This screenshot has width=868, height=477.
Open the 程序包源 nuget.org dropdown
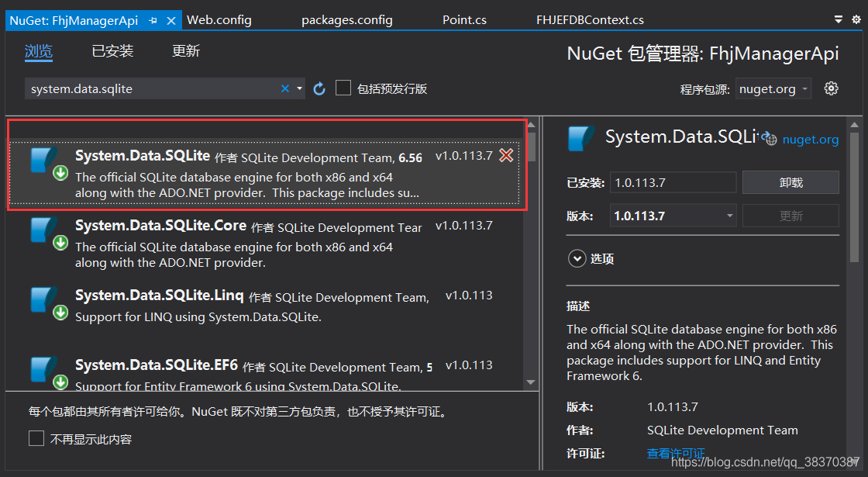(x=773, y=88)
